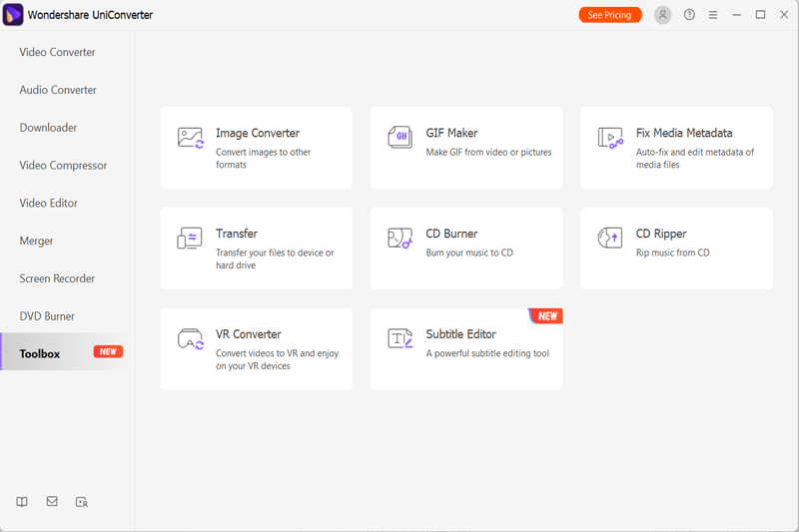The image size is (799, 532).
Task: Open the user guide book icon
Action: click(x=22, y=502)
